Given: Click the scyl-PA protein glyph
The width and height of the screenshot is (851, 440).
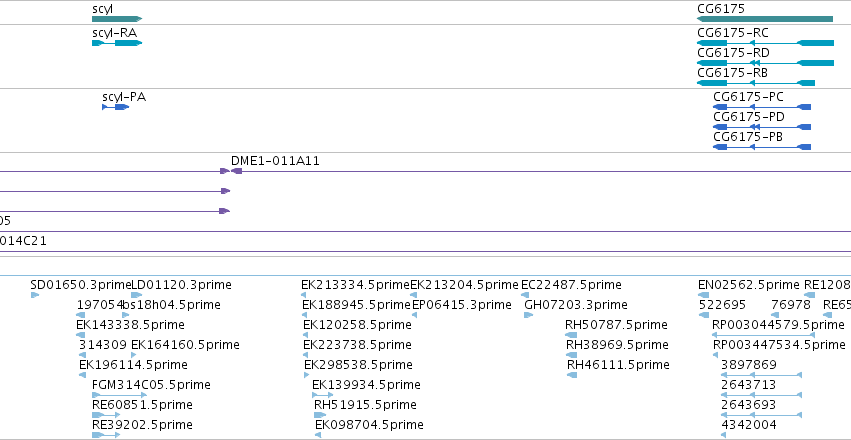Looking at the screenshot, I should click(x=116, y=107).
